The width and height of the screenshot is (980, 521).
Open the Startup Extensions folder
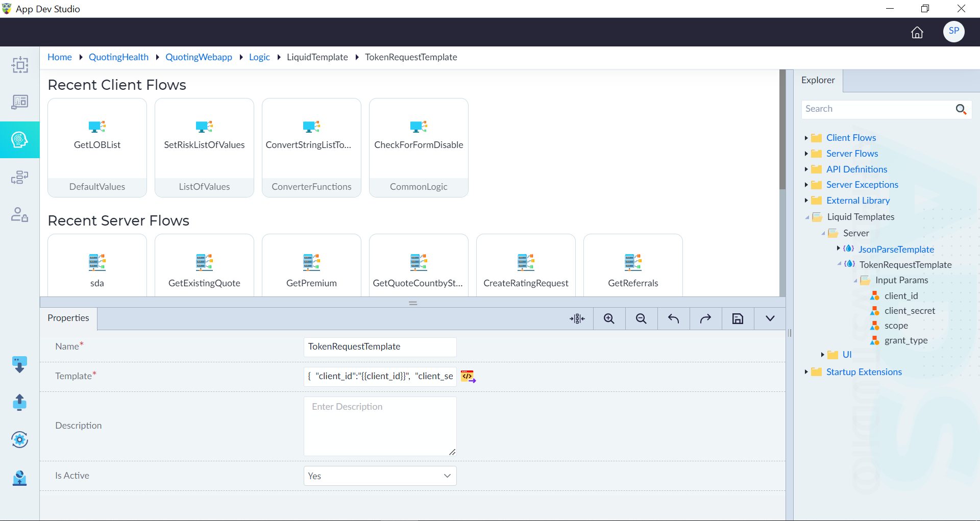(x=864, y=372)
